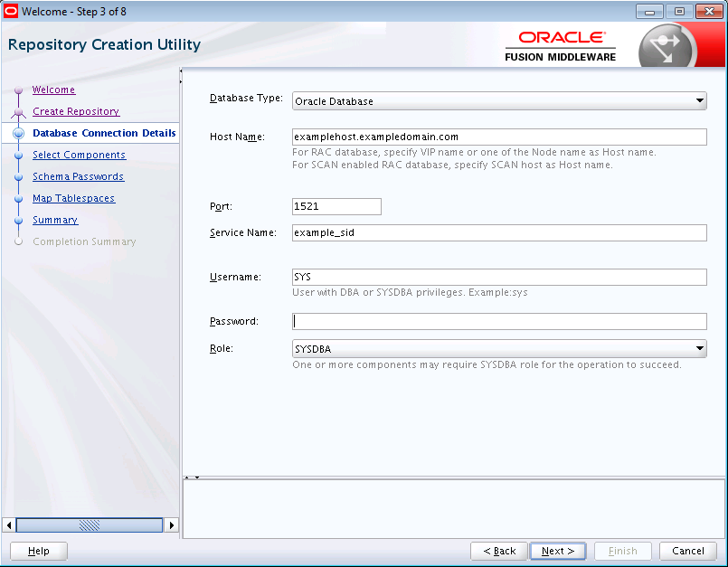Image resolution: width=728 pixels, height=567 pixels.
Task: Open Help for this screen
Action: [39, 551]
